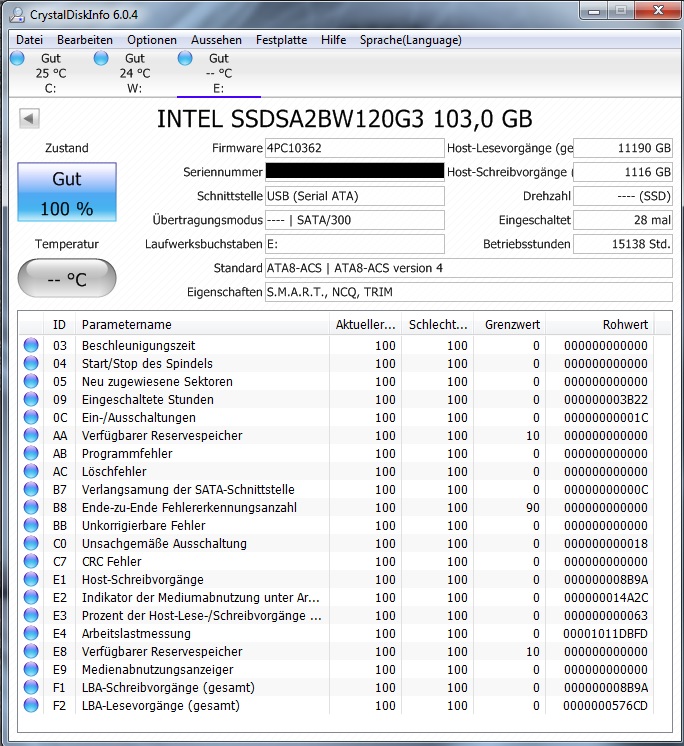Select drive C: tab showing 25 °C
Image resolution: width=684 pixels, height=746 pixels.
pos(51,73)
